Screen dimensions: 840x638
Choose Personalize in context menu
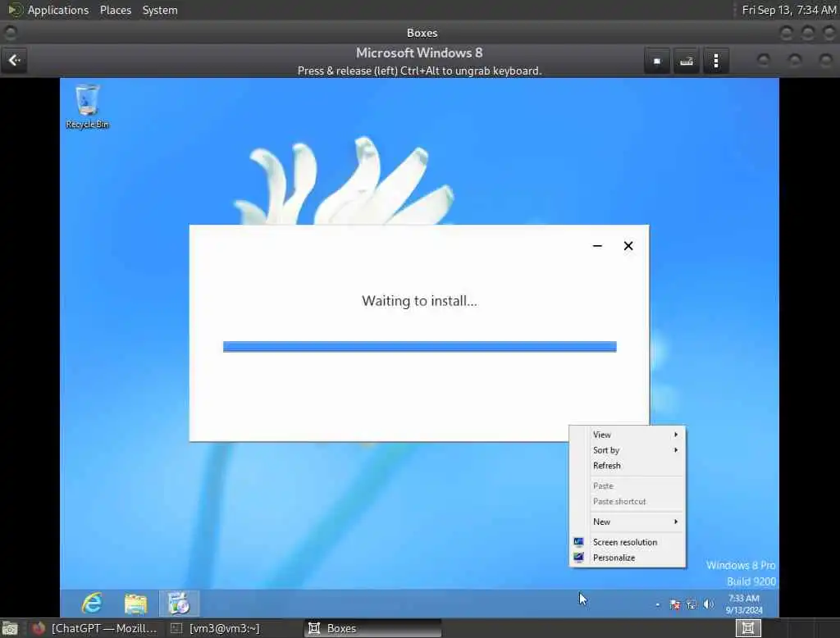pyautogui.click(x=628, y=558)
